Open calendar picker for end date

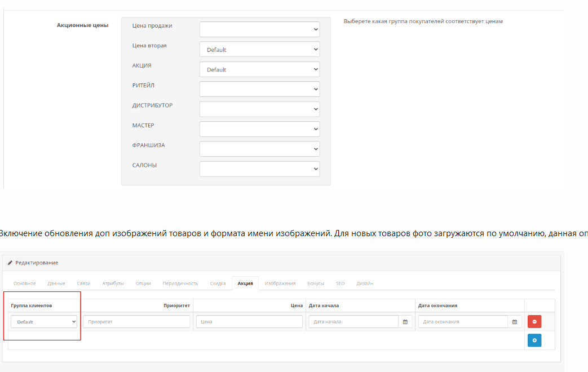pos(514,322)
